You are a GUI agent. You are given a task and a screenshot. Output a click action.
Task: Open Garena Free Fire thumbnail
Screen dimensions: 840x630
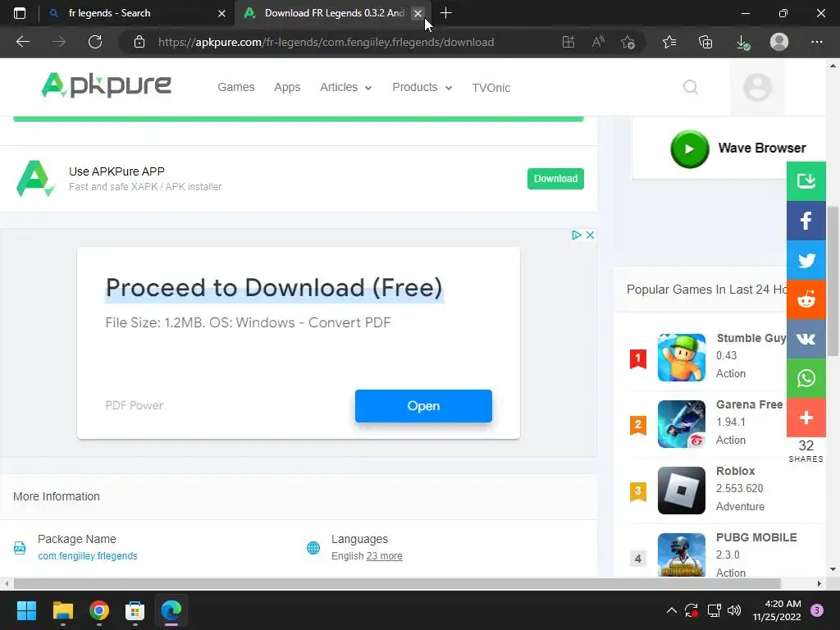682,424
